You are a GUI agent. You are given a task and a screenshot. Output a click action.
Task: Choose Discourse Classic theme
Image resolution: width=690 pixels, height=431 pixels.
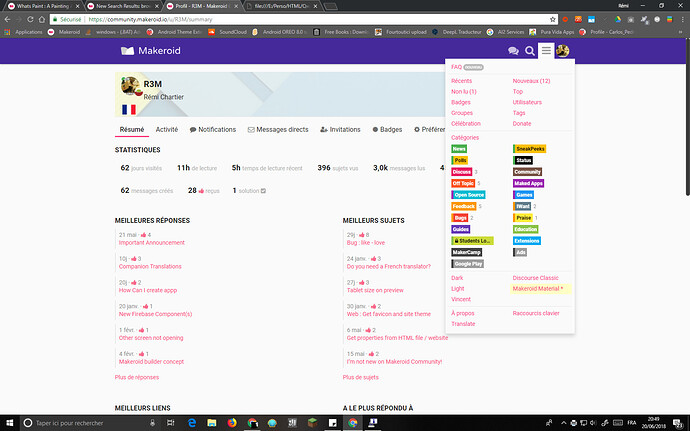tap(535, 278)
